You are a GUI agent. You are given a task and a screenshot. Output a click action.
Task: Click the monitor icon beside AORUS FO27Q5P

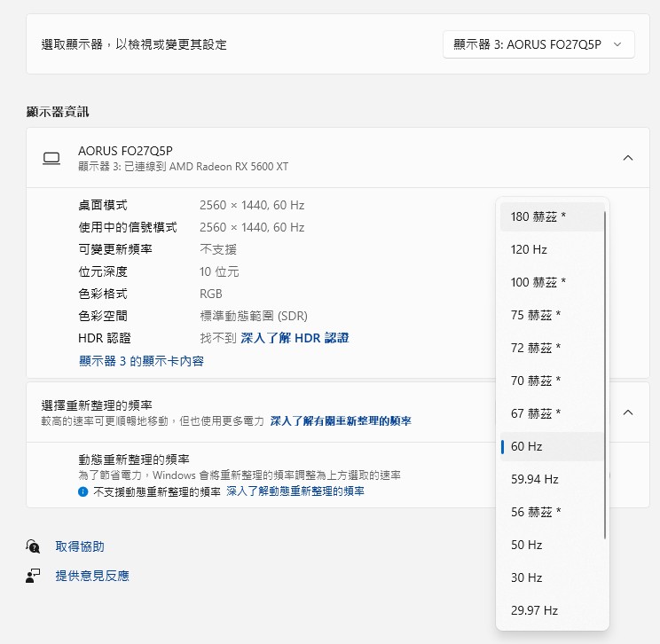tap(51, 158)
